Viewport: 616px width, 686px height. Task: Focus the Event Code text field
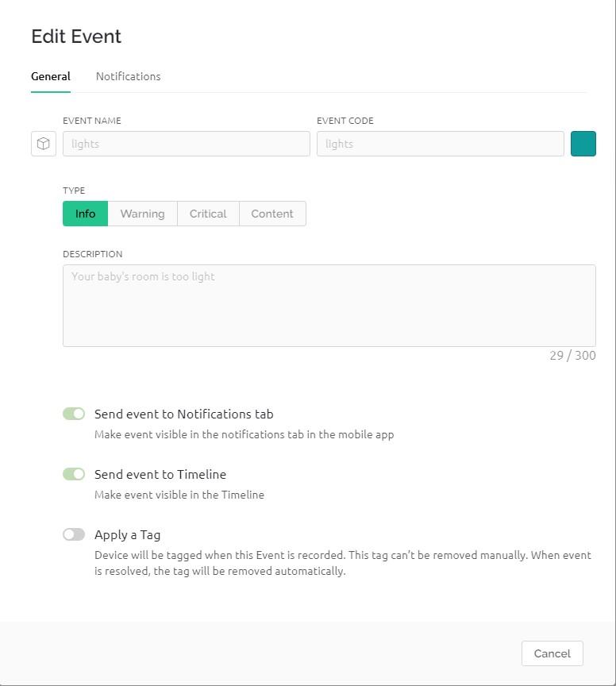point(440,144)
